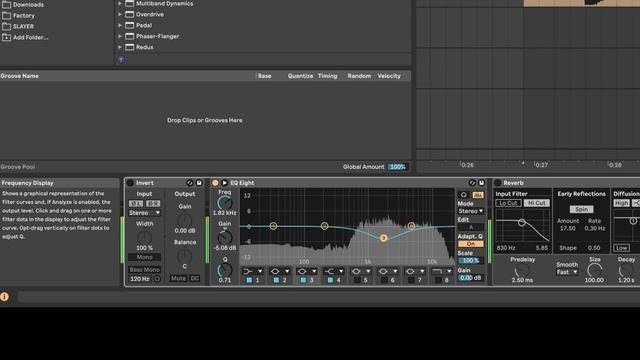Enable the Diffusion Low filter button

[622, 248]
